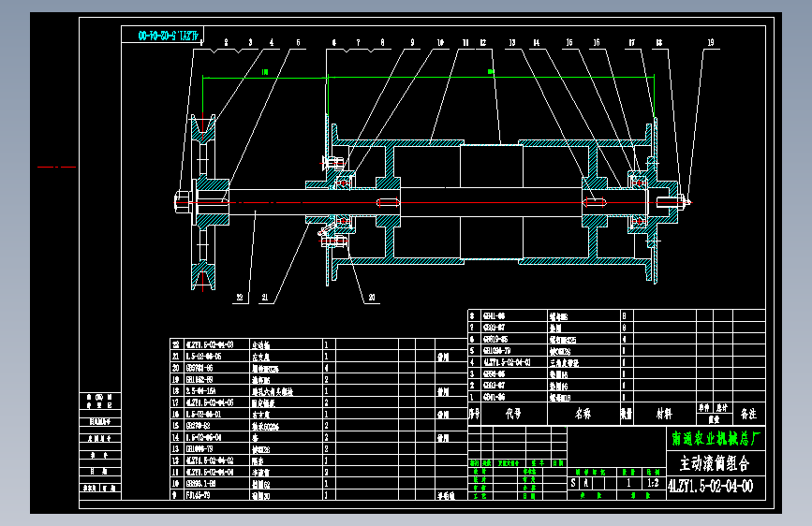Select the green dimension value above the pulley
Screen dimensions: 812x526
tap(265, 72)
